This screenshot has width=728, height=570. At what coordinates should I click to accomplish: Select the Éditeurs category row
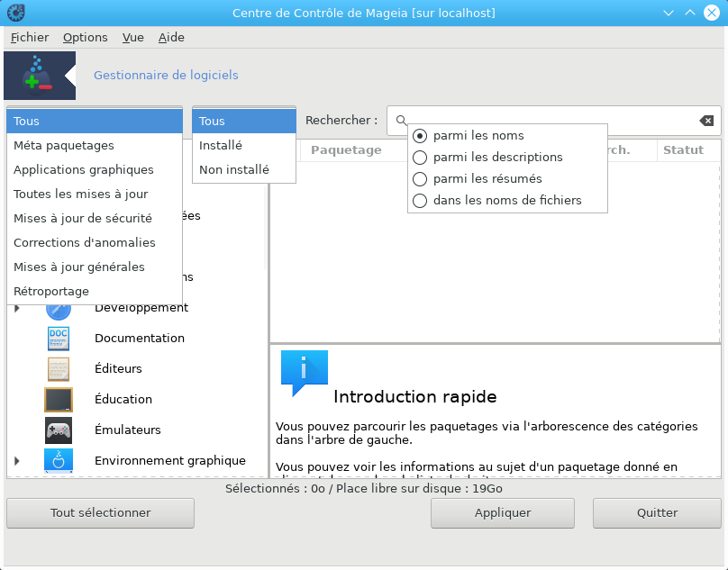(x=140, y=369)
